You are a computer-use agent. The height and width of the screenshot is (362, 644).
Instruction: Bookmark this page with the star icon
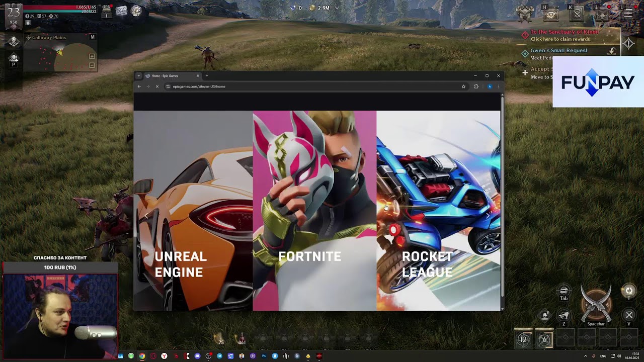(x=463, y=86)
